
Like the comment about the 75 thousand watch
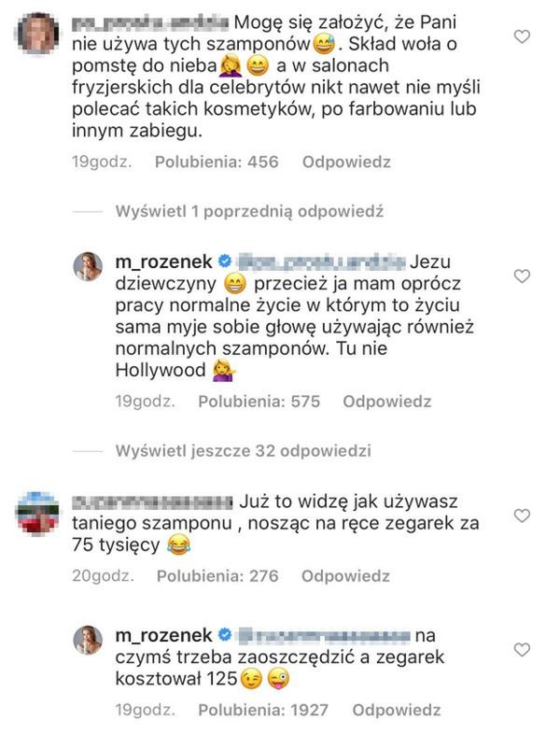click(523, 516)
